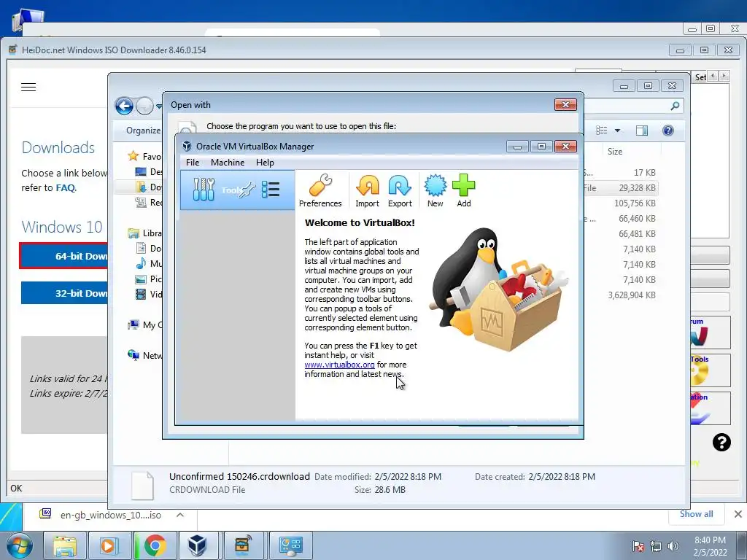Open the en-gb_windows_10 ISO download item

coord(101,515)
